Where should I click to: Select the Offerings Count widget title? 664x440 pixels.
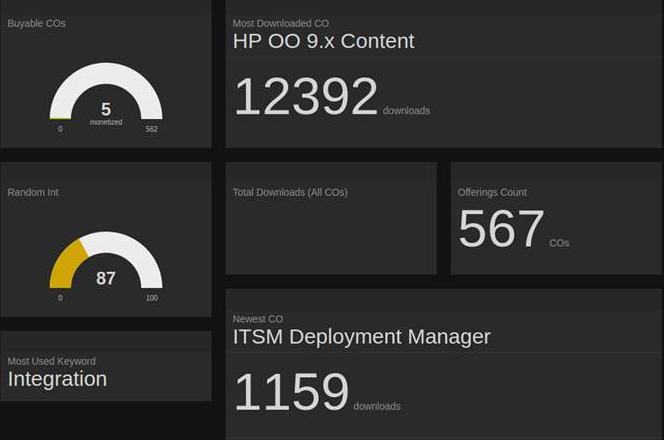coord(492,192)
